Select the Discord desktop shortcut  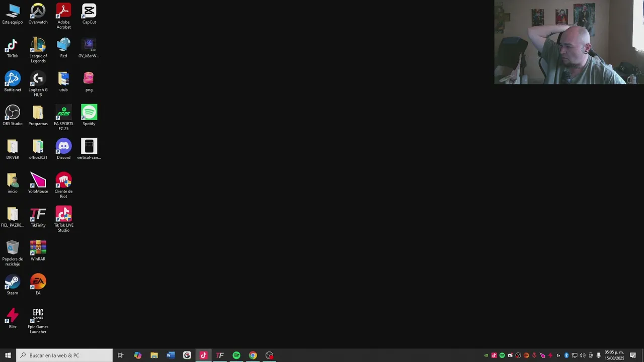[x=63, y=150]
